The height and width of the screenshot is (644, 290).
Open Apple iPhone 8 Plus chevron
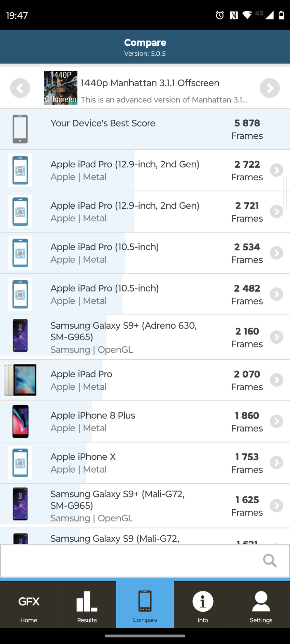coord(276,421)
